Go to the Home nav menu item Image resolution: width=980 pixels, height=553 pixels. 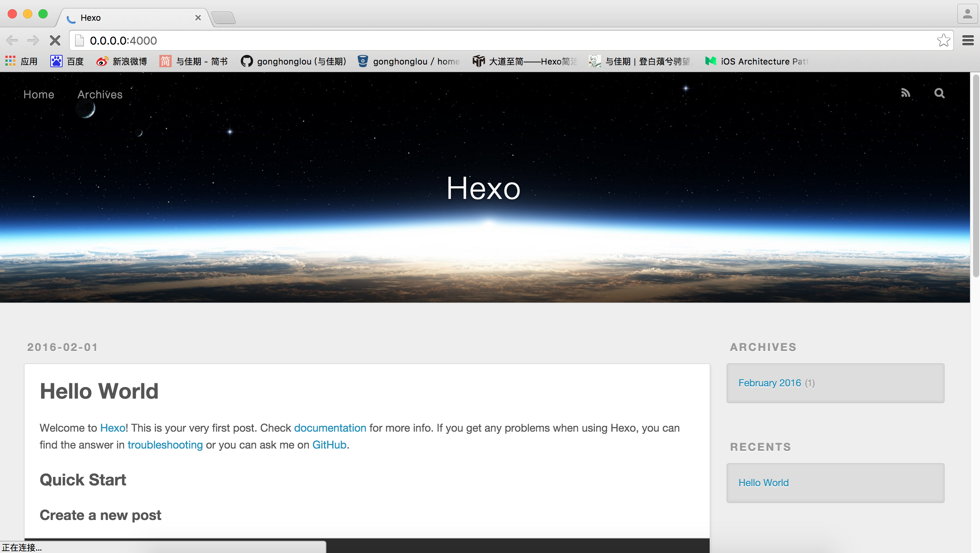39,94
